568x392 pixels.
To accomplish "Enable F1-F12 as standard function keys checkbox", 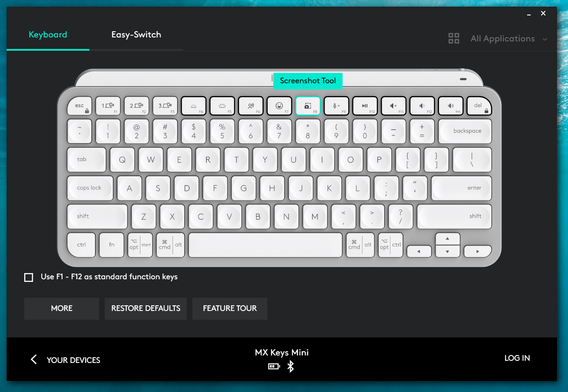I will click(29, 277).
